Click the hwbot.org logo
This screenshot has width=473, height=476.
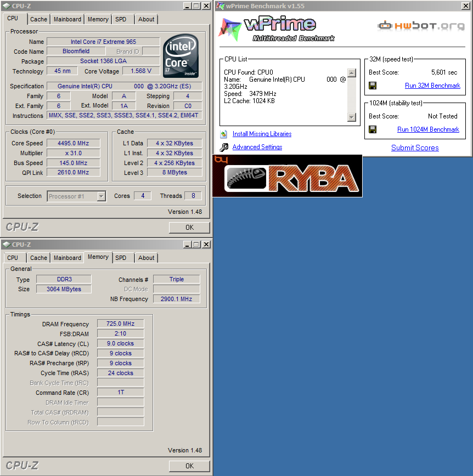point(421,25)
